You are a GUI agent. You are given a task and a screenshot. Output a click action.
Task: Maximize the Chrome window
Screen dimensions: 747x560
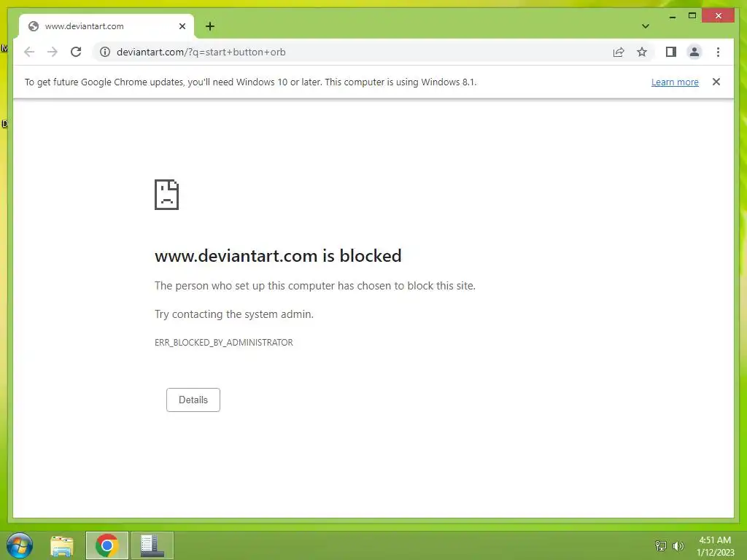click(692, 16)
